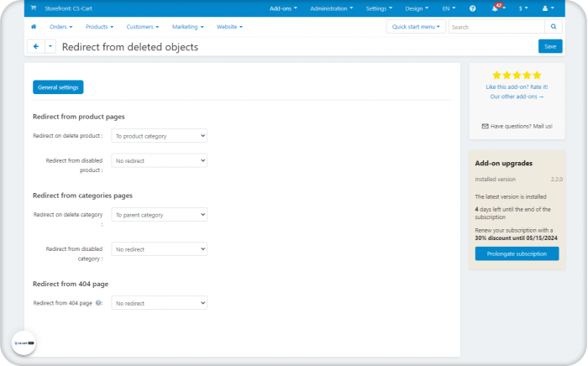Open the Marketing menu
Viewport: 588px width, 366px height.
click(x=188, y=27)
